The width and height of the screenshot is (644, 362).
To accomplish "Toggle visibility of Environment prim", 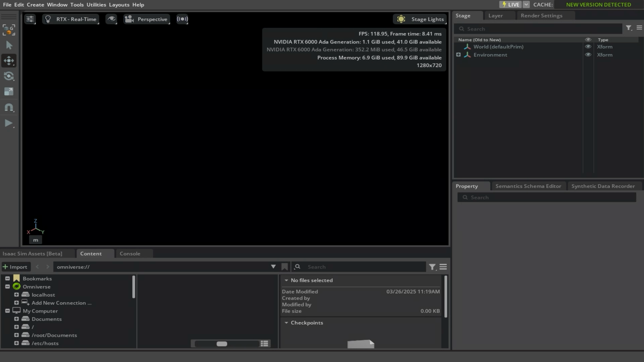I will point(588,55).
